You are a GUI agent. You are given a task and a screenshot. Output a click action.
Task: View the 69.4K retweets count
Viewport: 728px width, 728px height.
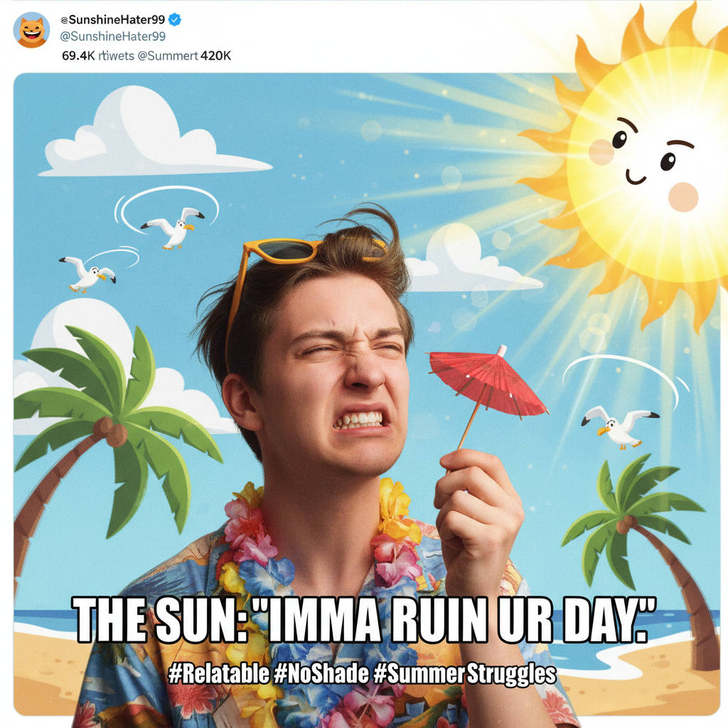tap(98, 56)
